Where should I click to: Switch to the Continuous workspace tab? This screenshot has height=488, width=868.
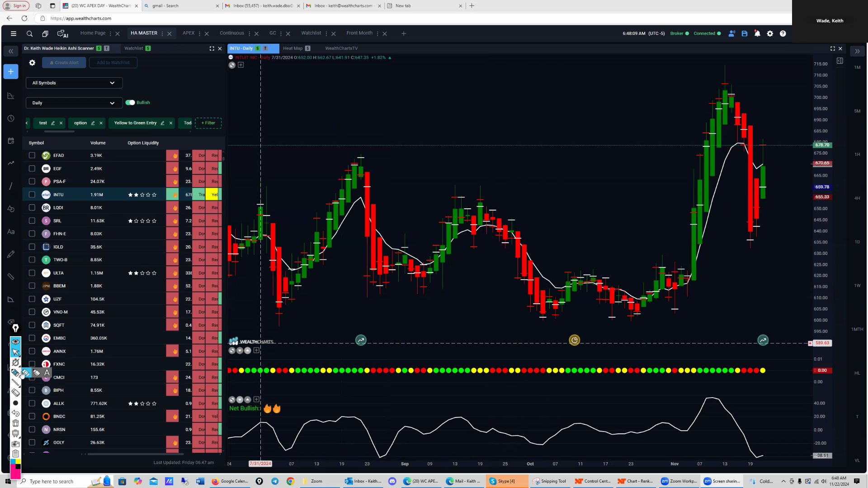pyautogui.click(x=232, y=33)
